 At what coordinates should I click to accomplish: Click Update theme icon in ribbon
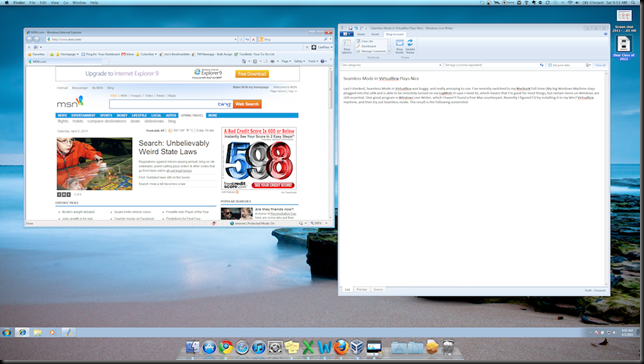coord(410,46)
